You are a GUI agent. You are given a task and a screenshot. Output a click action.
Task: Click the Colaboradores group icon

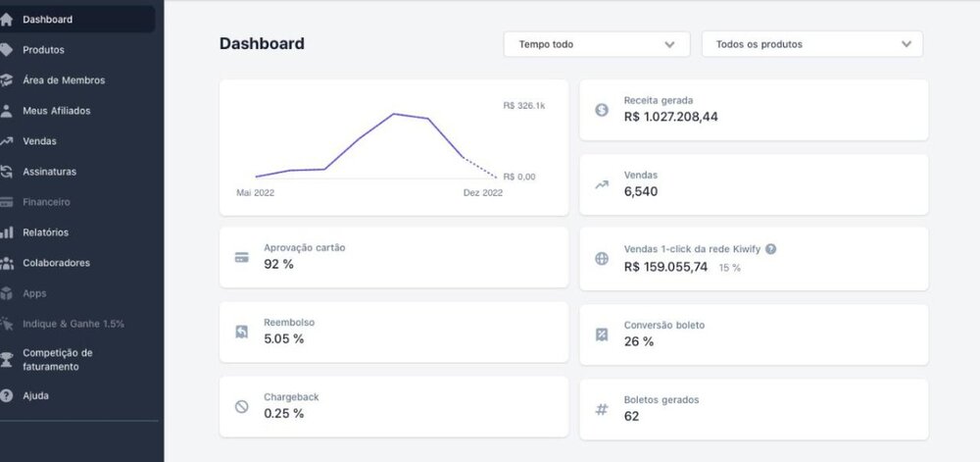[6, 263]
